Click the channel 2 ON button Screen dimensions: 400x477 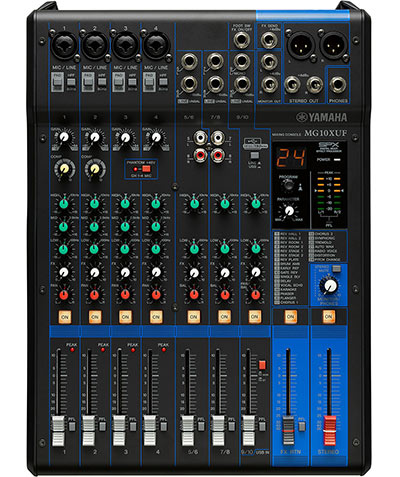coord(95,317)
